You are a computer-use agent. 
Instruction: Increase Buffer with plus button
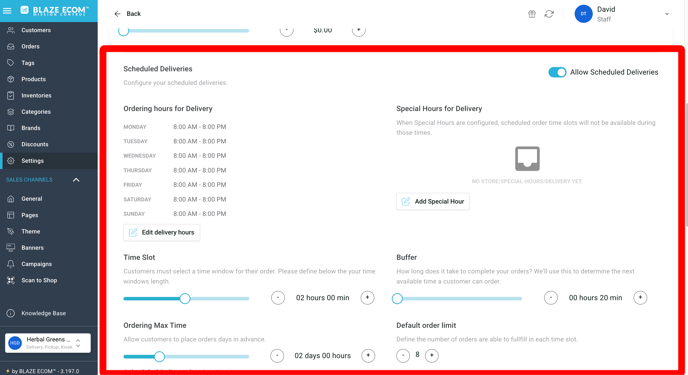click(x=640, y=298)
